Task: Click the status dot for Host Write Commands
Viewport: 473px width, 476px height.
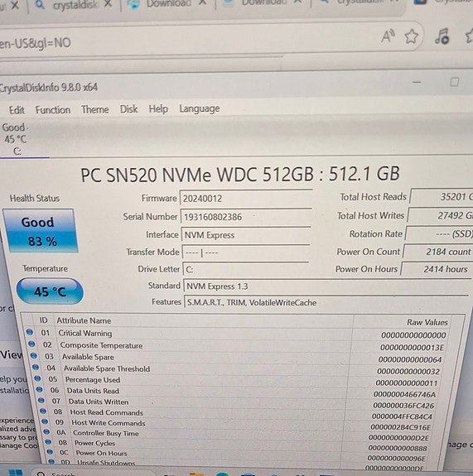Action: coord(45,421)
